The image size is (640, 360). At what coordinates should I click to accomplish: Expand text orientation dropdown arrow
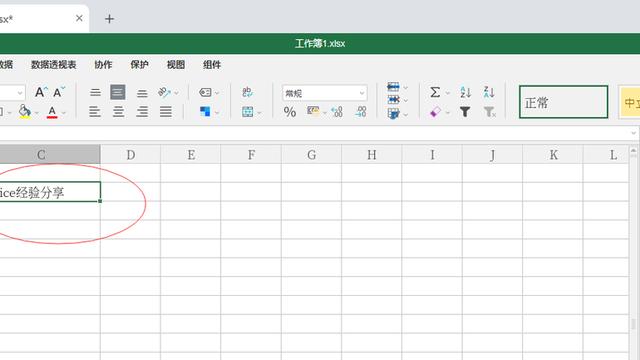tap(176, 93)
